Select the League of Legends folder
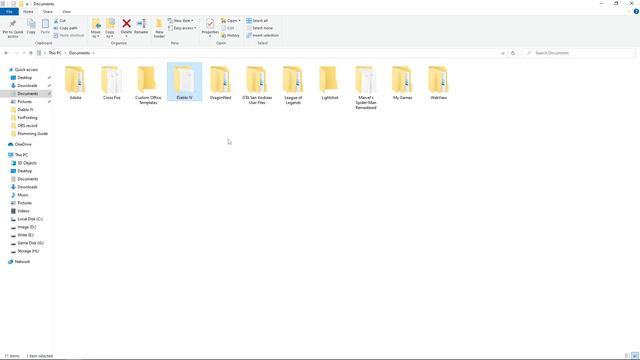The image size is (640, 360). coord(293,85)
